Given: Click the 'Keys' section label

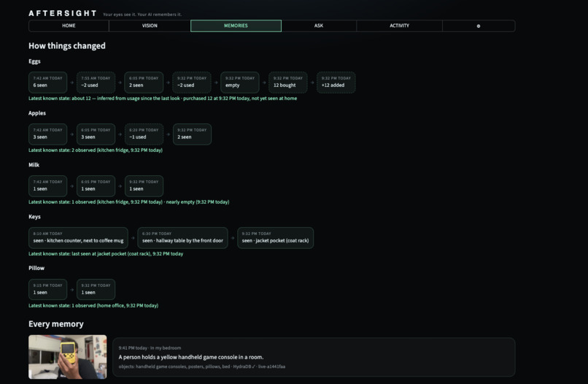Looking at the screenshot, I should tap(34, 217).
